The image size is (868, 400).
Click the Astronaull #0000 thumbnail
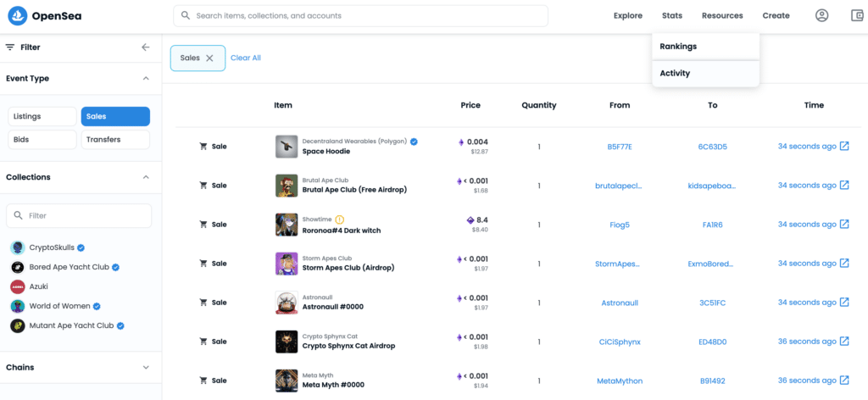click(287, 303)
